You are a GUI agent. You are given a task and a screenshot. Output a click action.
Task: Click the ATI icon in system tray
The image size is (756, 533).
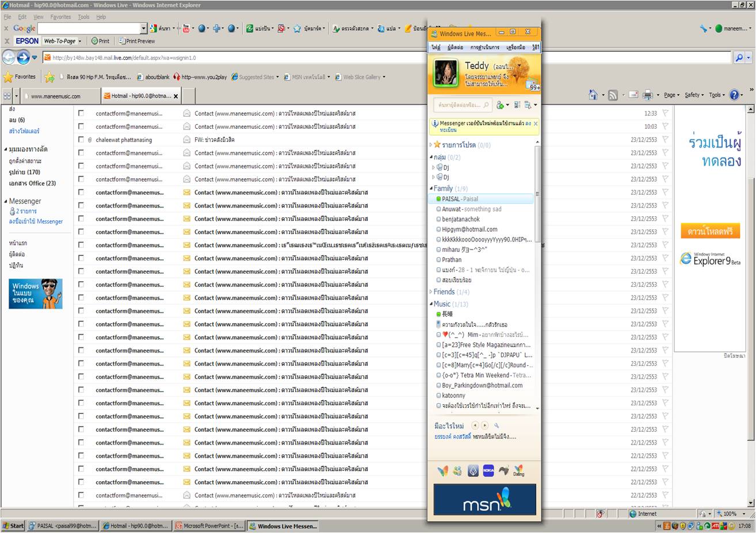click(716, 526)
